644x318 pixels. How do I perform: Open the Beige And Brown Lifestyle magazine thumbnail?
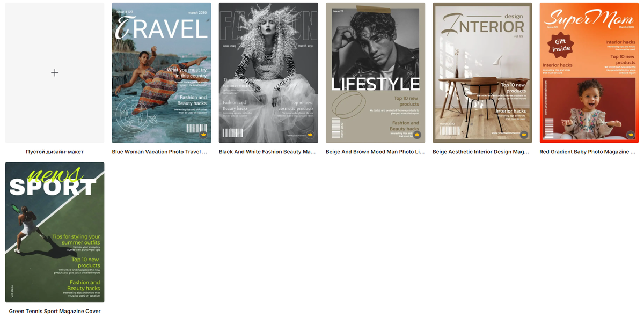pyautogui.click(x=375, y=73)
